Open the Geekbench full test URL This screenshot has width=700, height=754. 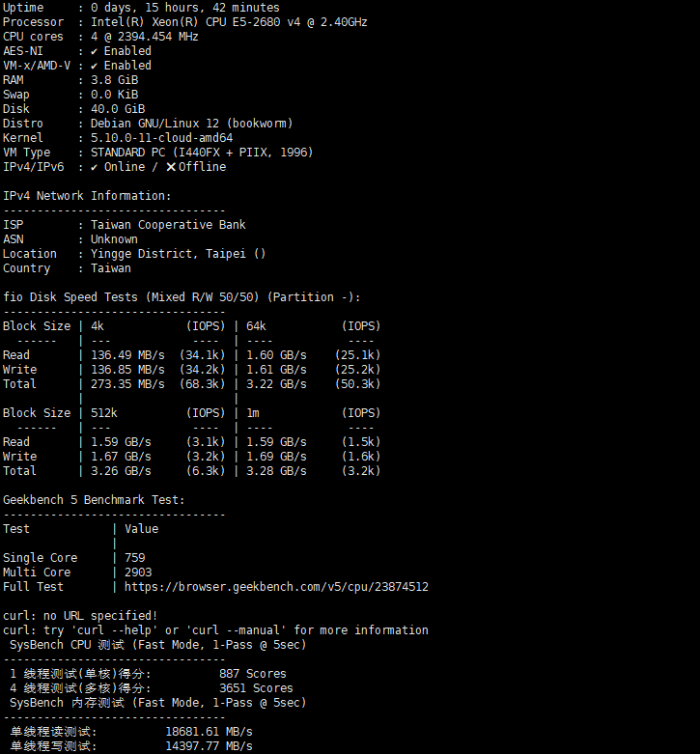pos(276,587)
